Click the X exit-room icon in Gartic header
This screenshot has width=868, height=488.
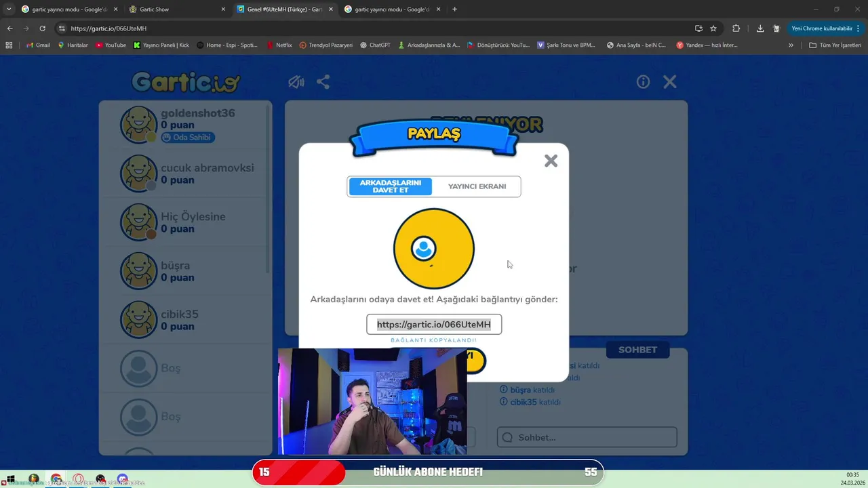[x=670, y=82]
